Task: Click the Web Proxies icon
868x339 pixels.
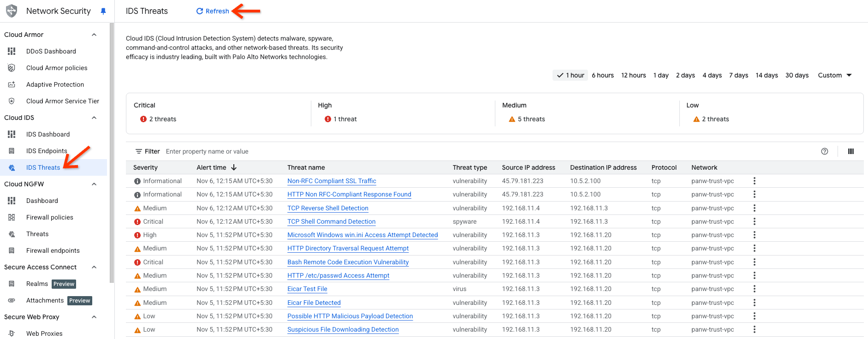Action: [x=12, y=333]
